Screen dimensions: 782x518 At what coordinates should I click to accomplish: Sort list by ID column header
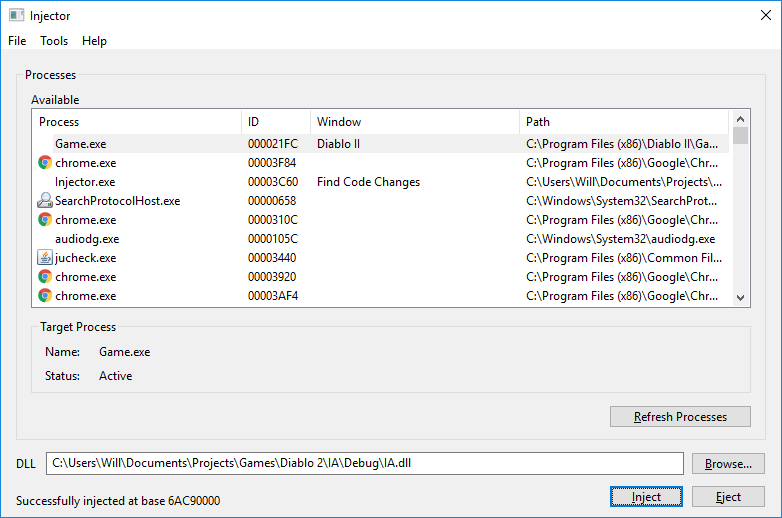coord(276,122)
